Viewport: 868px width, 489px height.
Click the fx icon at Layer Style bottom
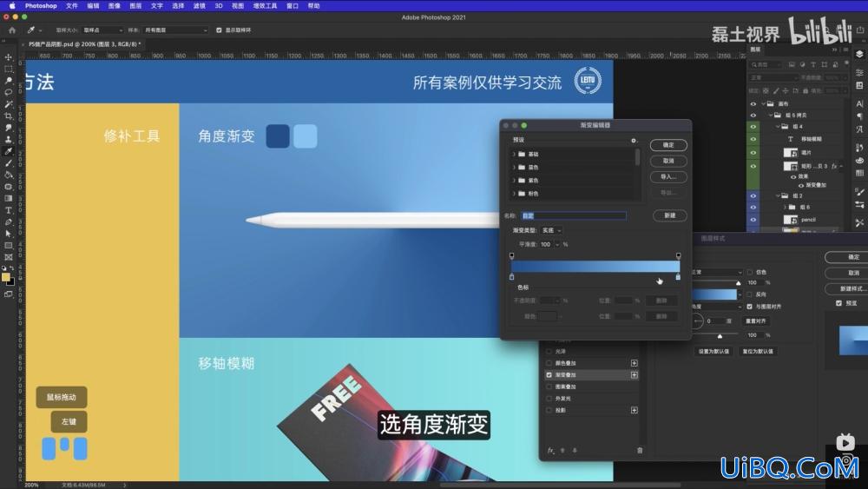(550, 450)
